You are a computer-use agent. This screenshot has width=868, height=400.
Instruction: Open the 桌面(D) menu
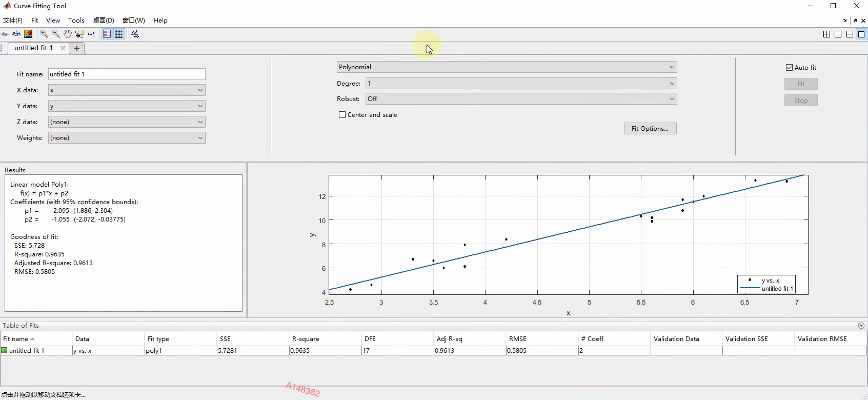tap(104, 21)
